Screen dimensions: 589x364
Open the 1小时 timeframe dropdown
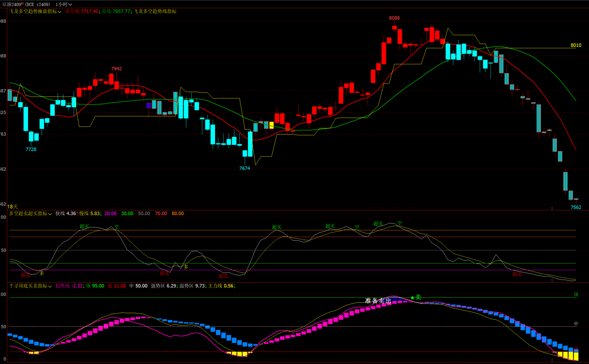click(x=64, y=4)
